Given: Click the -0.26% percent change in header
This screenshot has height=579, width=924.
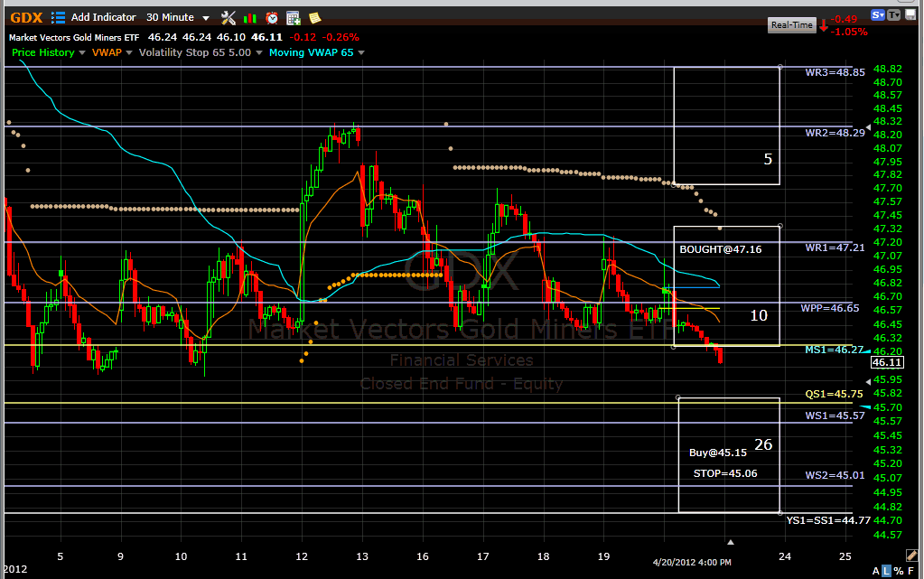Looking at the screenshot, I should [341, 37].
